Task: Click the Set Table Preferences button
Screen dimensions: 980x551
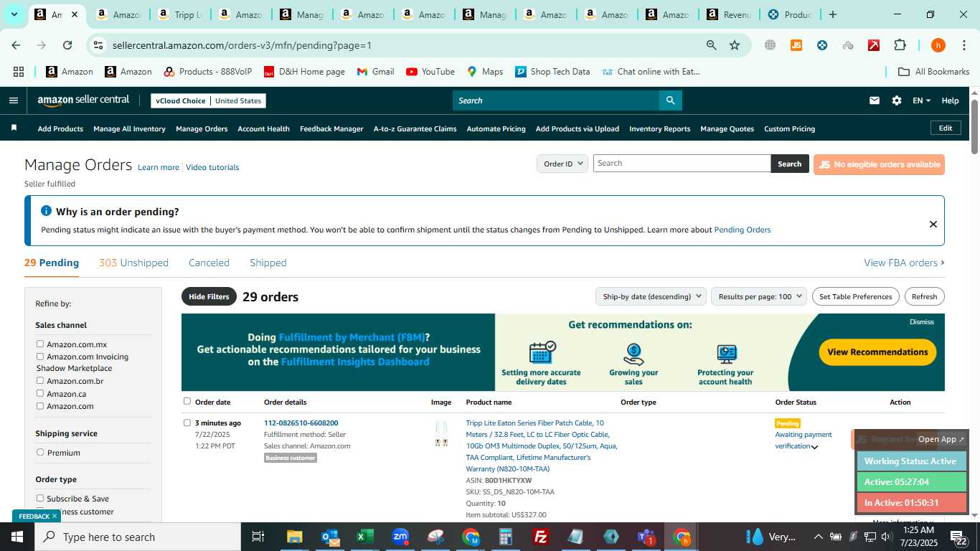Action: (x=855, y=296)
